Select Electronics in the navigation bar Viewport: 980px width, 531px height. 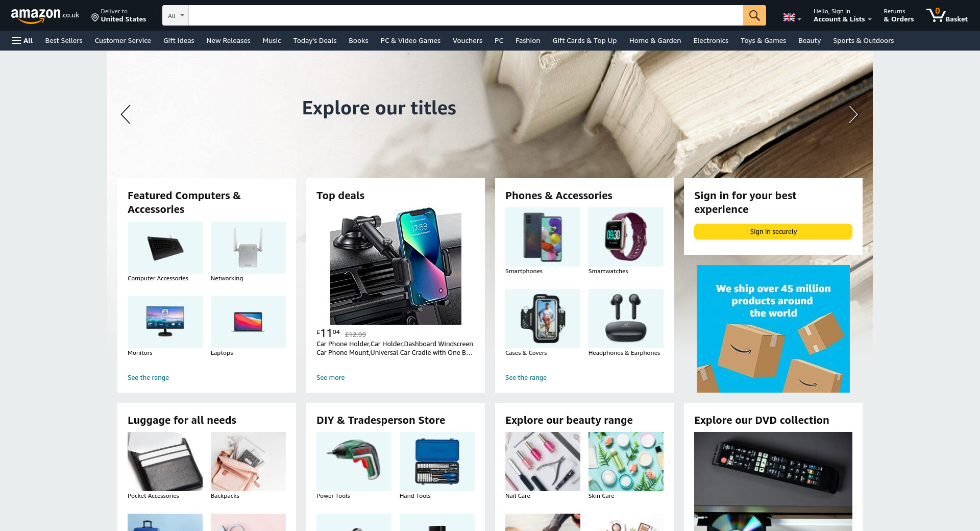[710, 40]
